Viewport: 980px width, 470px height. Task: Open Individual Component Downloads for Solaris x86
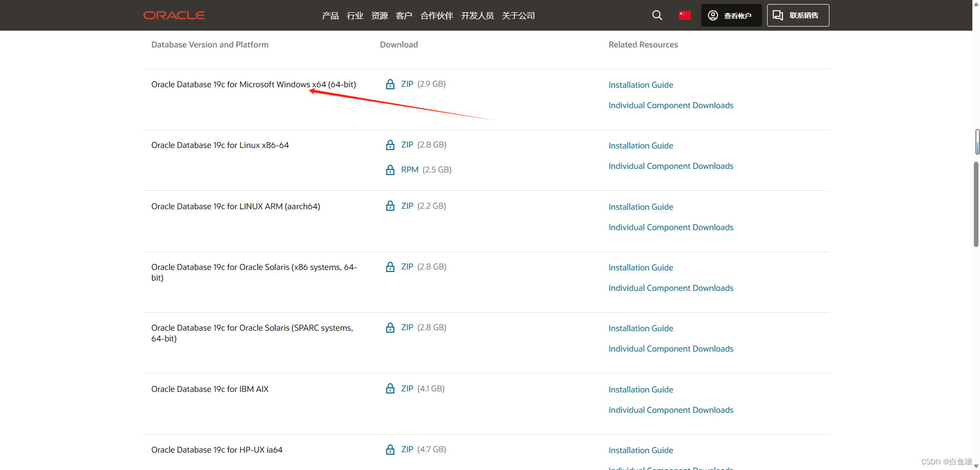tap(671, 288)
